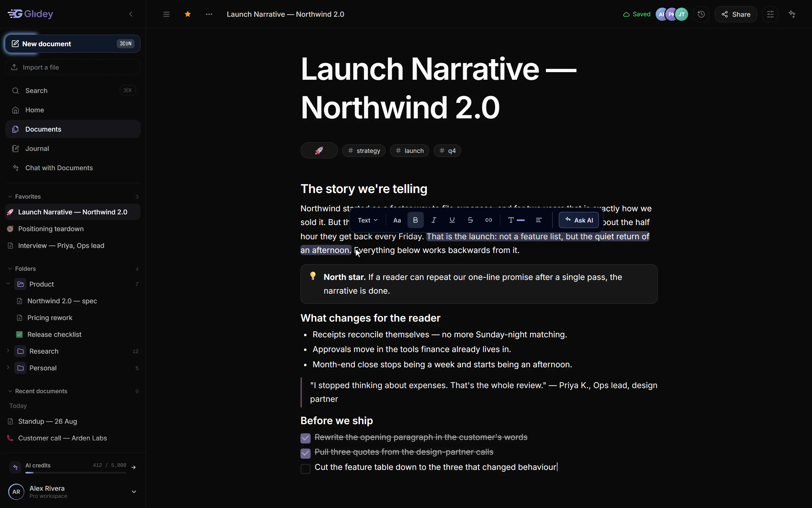Image resolution: width=812 pixels, height=508 pixels.
Task: Click the q4 tag
Action: click(x=448, y=151)
